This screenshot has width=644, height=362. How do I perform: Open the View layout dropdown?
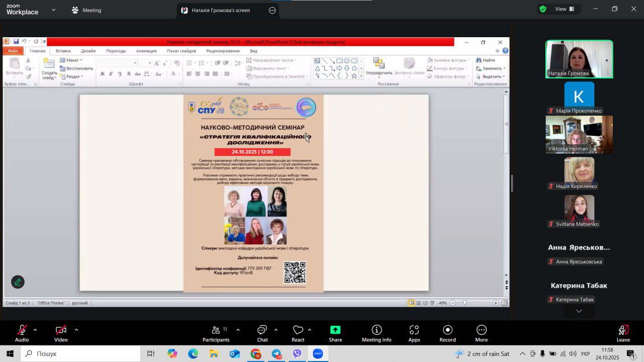pyautogui.click(x=564, y=9)
